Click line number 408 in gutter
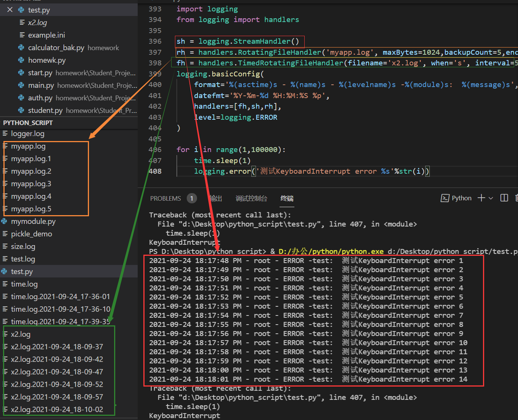Viewport: 518px width, 420px height. pyautogui.click(x=155, y=171)
